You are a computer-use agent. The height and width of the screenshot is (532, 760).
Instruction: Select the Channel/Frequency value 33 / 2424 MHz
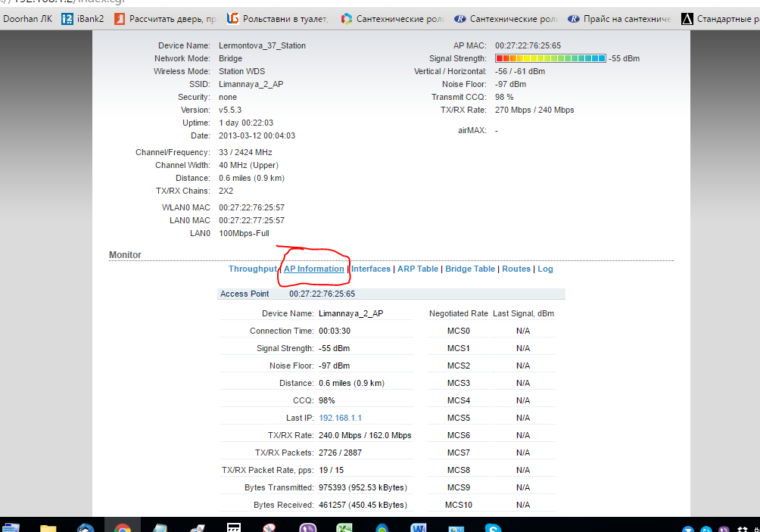click(x=245, y=152)
